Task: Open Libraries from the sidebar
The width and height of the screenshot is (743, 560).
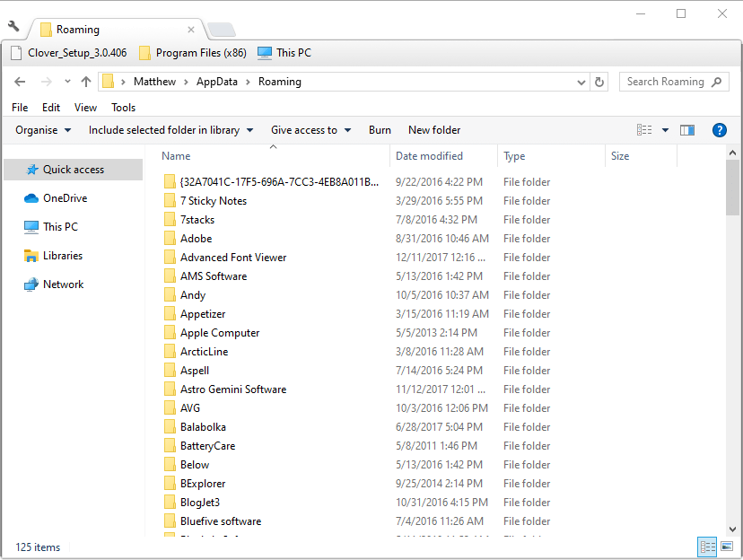Action: point(60,255)
